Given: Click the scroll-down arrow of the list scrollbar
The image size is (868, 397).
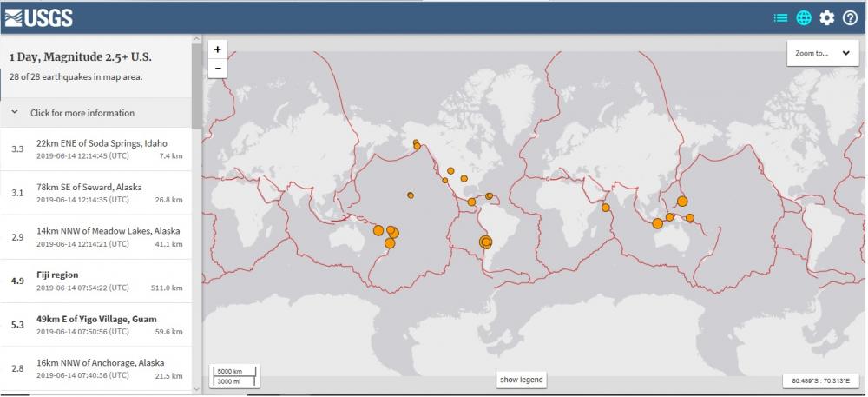Looking at the screenshot, I should [196, 389].
